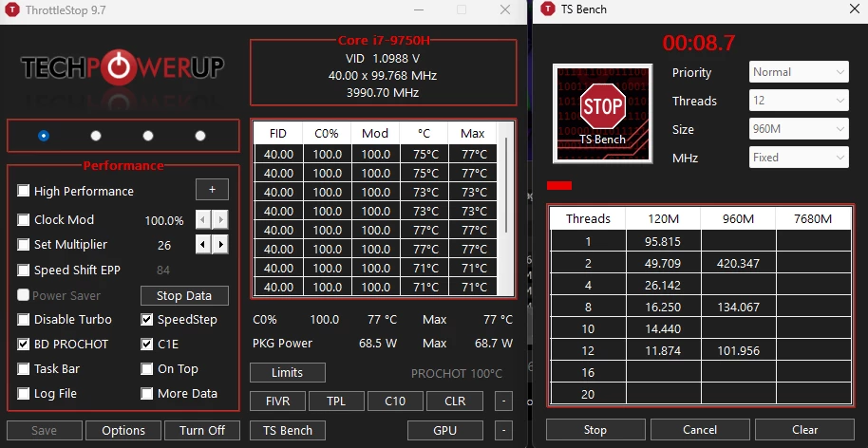This screenshot has width=868, height=448.
Task: Click the TS Bench title bar logo icon
Action: 547,9
